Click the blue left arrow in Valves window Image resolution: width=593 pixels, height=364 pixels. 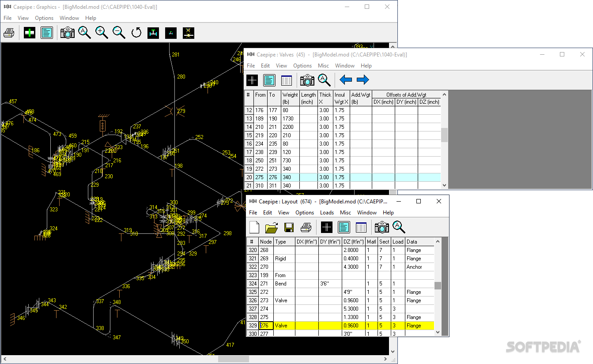tap(346, 80)
